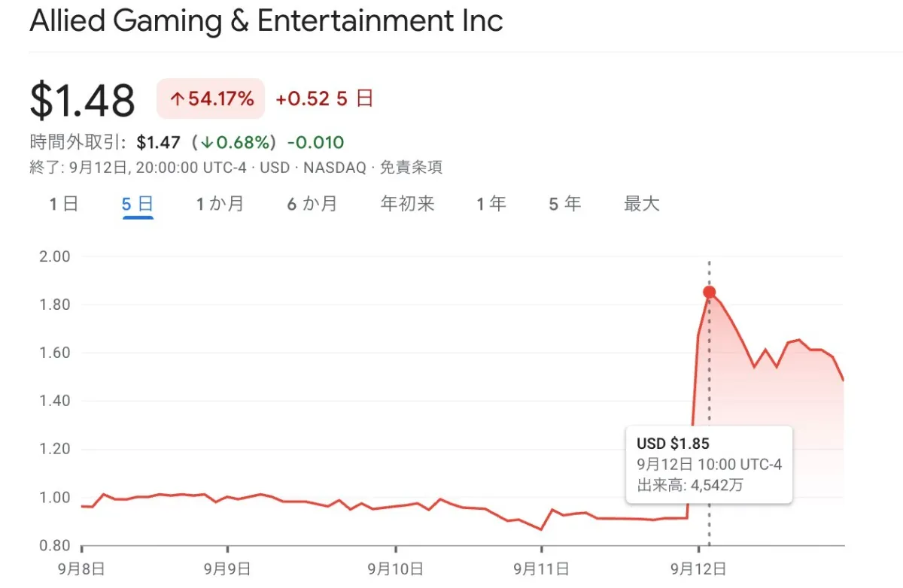Screen dimensions: 903x588
Task: Show the 最大 all-time chart
Action: pyautogui.click(x=641, y=203)
